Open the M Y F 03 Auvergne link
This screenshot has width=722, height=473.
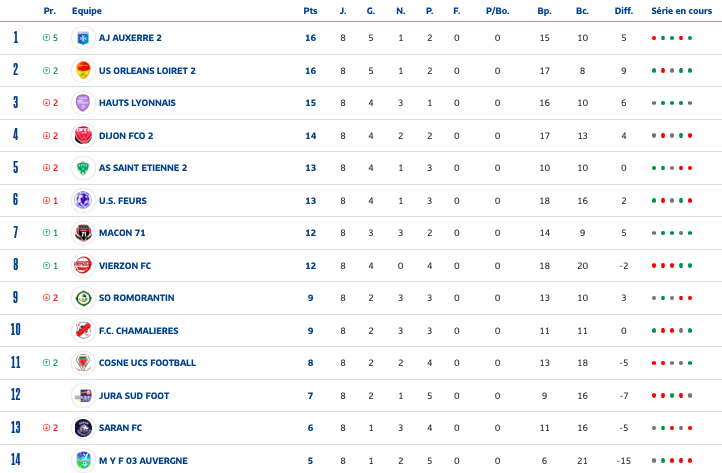coord(144,461)
